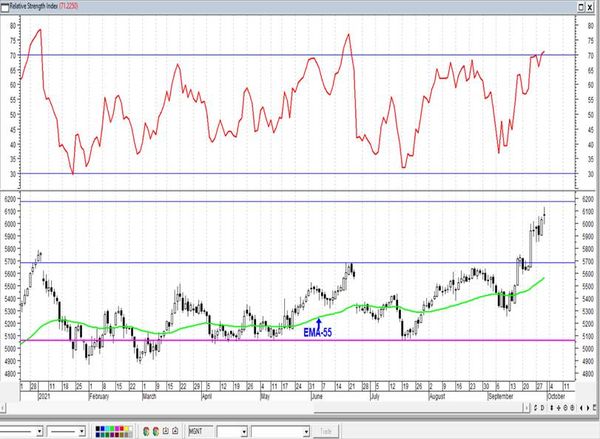Image resolution: width=600 pixels, height=439 pixels.
Task: Open the line style dropdown
Action: tap(39, 431)
